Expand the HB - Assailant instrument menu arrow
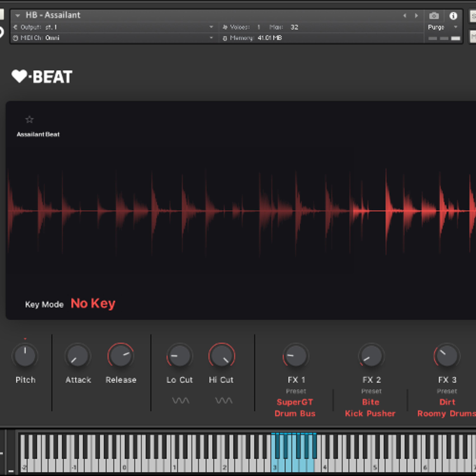Image resolution: width=476 pixels, height=476 pixels. pos(17,16)
